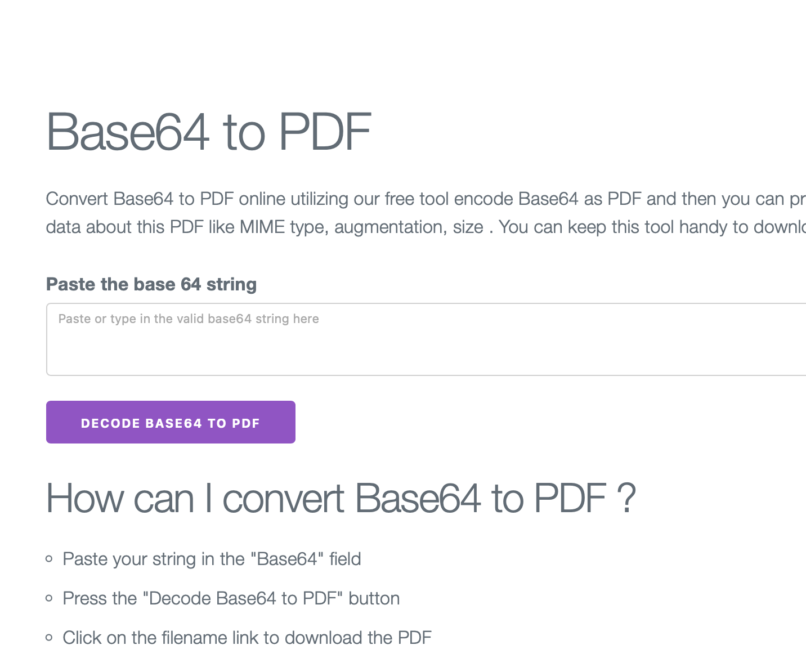Viewport: 806px width, 672px height.
Task: Select the 'Paste the base 64 string' label
Action: [x=151, y=284]
